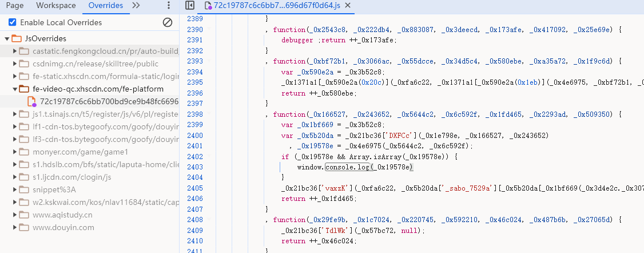Set breakpoint on line number 2403
Image resolution: width=644 pixels, height=253 pixels.
(x=194, y=167)
